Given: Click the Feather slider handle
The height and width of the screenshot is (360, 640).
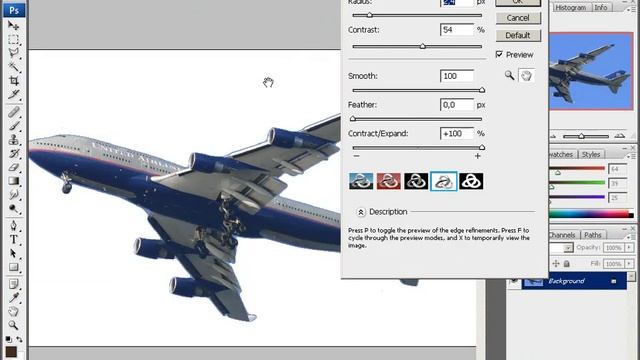Looking at the screenshot, I should click(x=353, y=119).
